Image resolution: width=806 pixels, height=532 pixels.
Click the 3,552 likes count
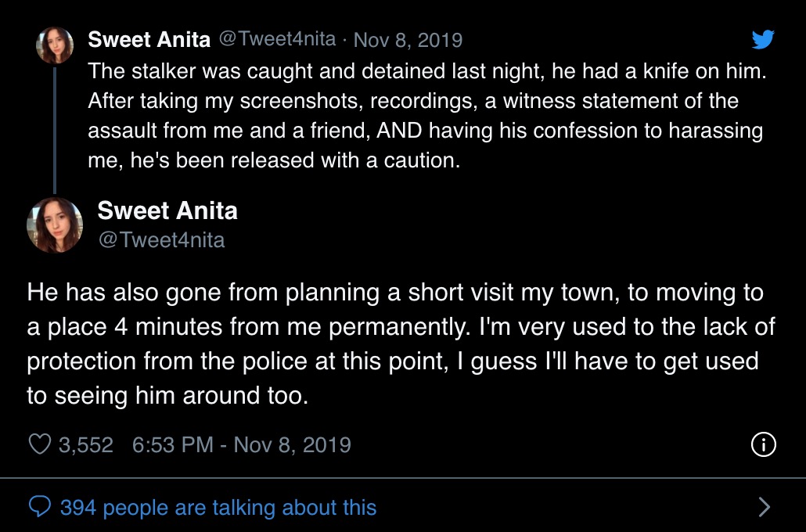[86, 445]
